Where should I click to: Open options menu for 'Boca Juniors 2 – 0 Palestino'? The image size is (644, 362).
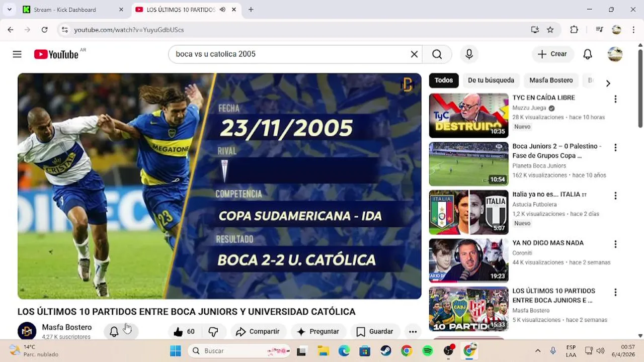click(615, 147)
